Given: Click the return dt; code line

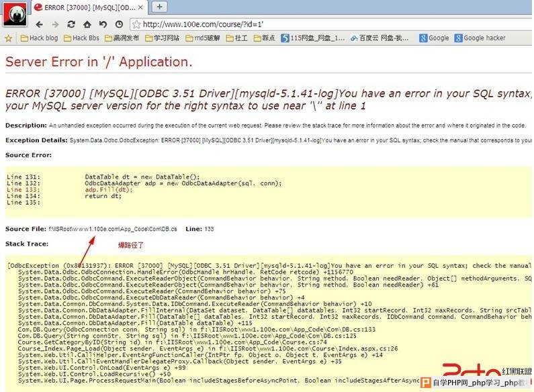Looking at the screenshot, I should click(103, 196).
